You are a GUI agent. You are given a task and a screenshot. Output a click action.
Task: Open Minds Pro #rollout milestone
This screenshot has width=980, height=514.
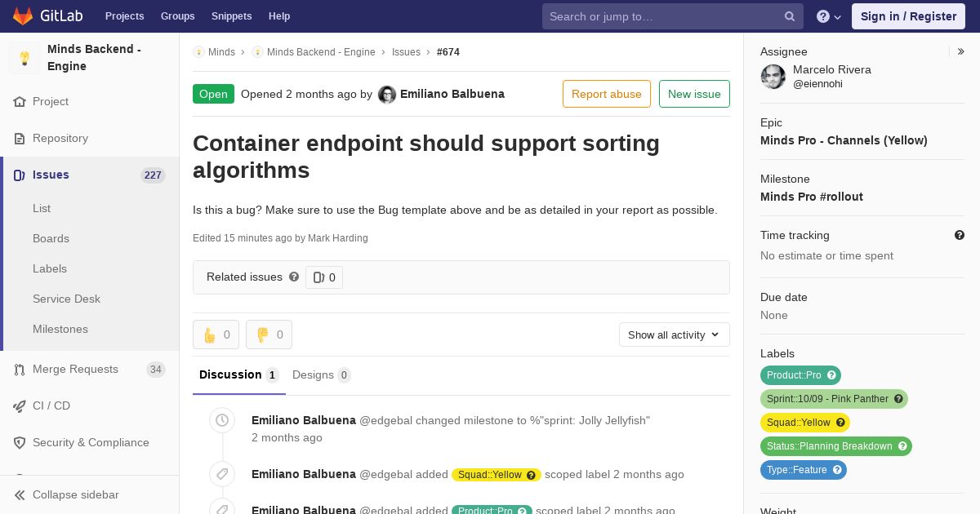click(812, 197)
